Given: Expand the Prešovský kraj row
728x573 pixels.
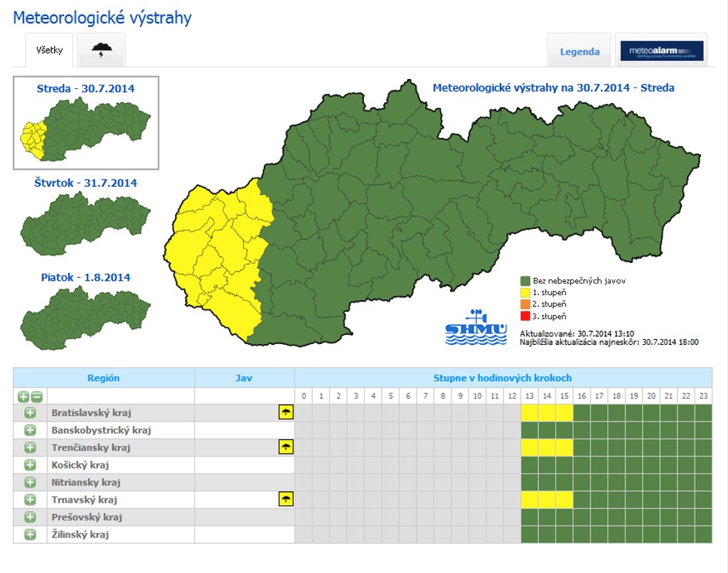Looking at the screenshot, I should [30, 517].
